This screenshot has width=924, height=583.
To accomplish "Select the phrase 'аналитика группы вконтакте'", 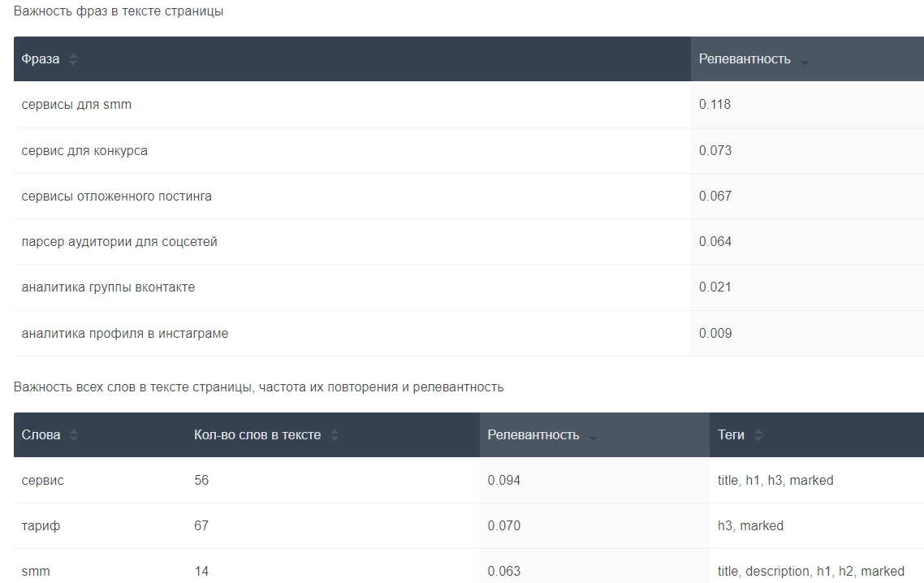I will 108,287.
